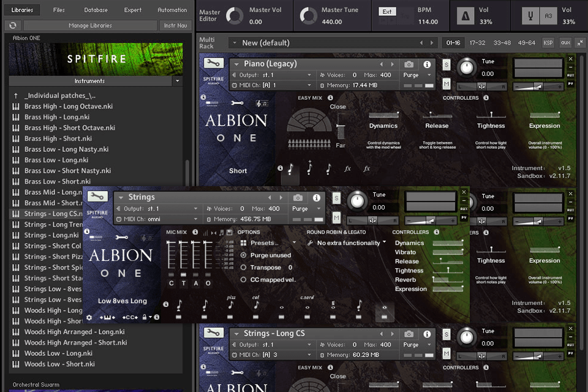The height and width of the screenshot is (392, 588).
Task: Enable the Transpose option
Action: pyautogui.click(x=244, y=268)
